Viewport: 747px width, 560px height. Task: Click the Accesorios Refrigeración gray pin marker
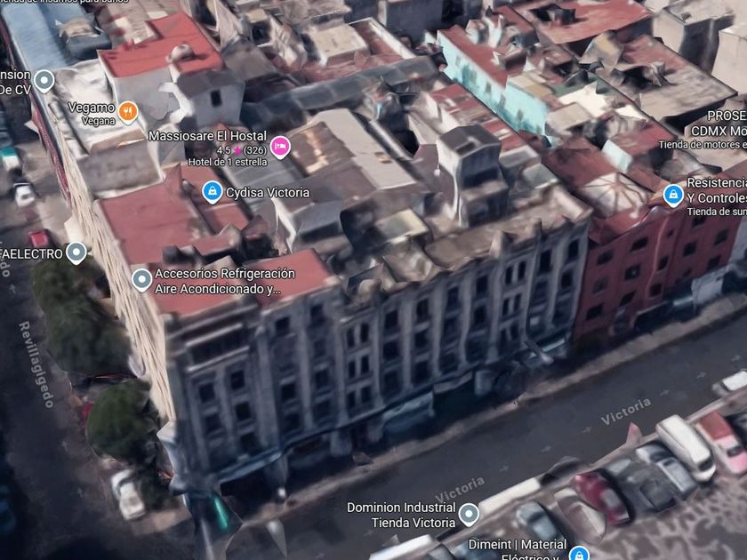(141, 280)
